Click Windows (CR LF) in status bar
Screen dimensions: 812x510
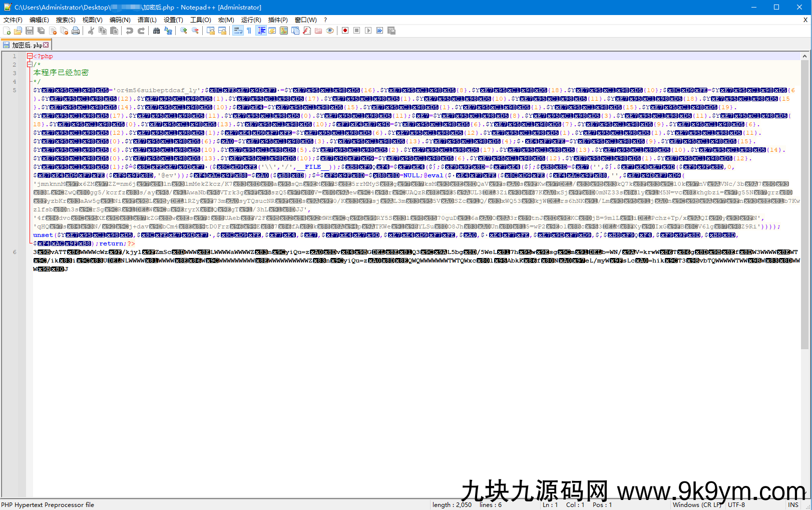[x=697, y=505]
